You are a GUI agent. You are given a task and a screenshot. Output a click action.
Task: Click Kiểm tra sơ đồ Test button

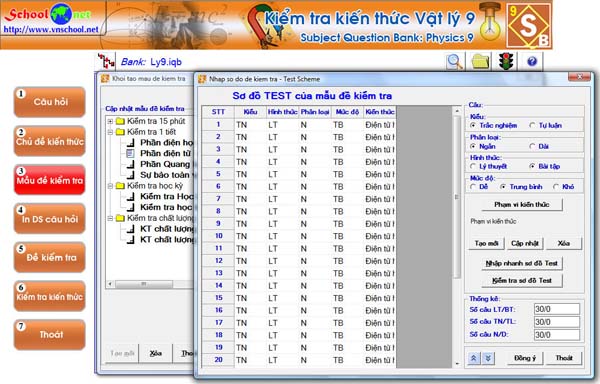pyautogui.click(x=522, y=280)
